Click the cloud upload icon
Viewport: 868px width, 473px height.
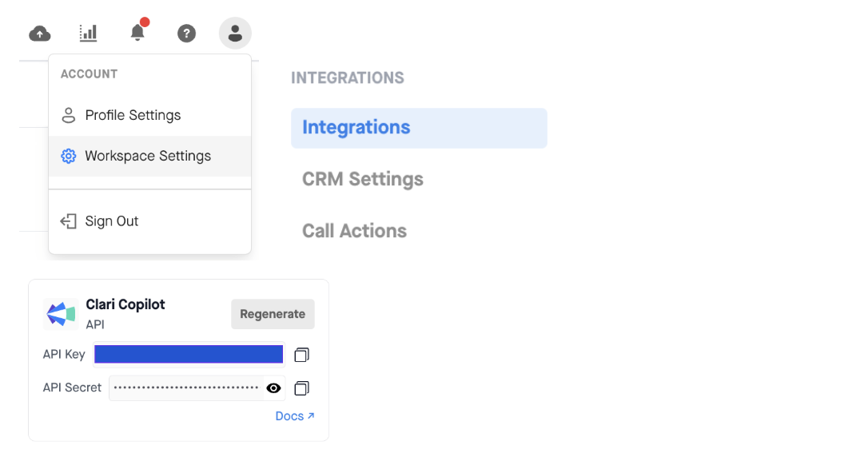[x=40, y=34]
